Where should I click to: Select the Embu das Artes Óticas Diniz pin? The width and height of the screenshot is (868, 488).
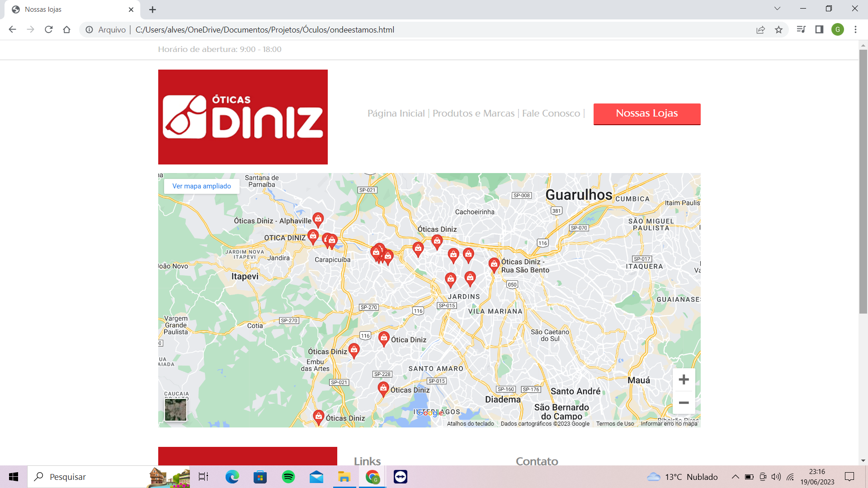tap(354, 351)
